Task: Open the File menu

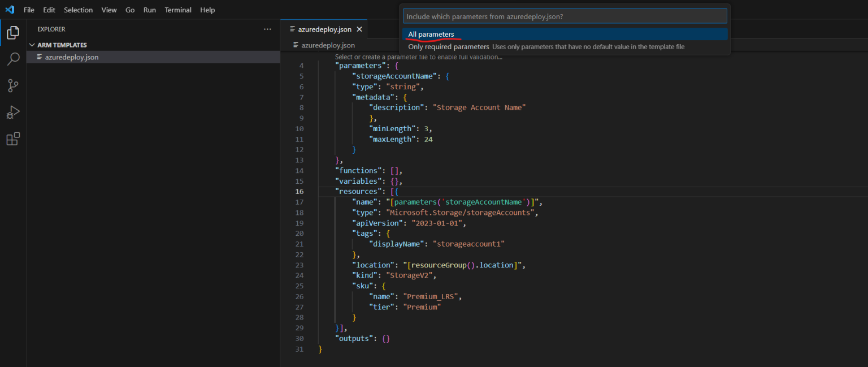Action: click(x=29, y=10)
